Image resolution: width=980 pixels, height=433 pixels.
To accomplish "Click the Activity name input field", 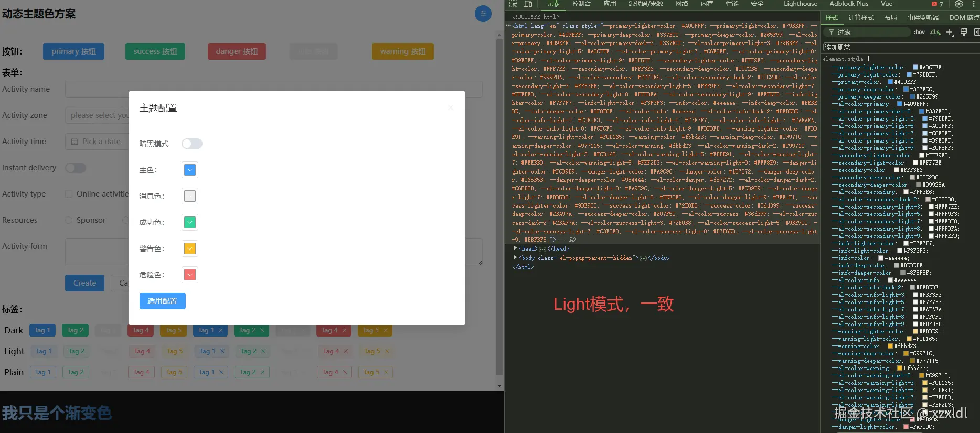I will coord(274,89).
